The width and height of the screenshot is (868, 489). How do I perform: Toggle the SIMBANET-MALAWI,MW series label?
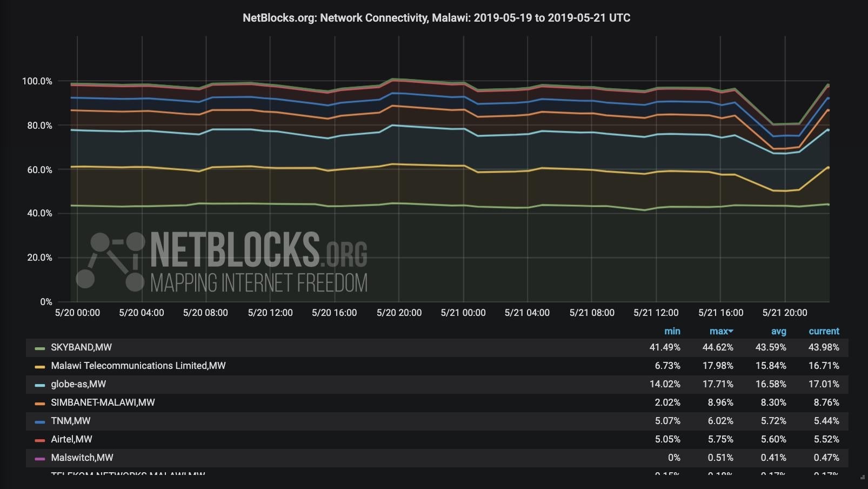click(x=103, y=402)
